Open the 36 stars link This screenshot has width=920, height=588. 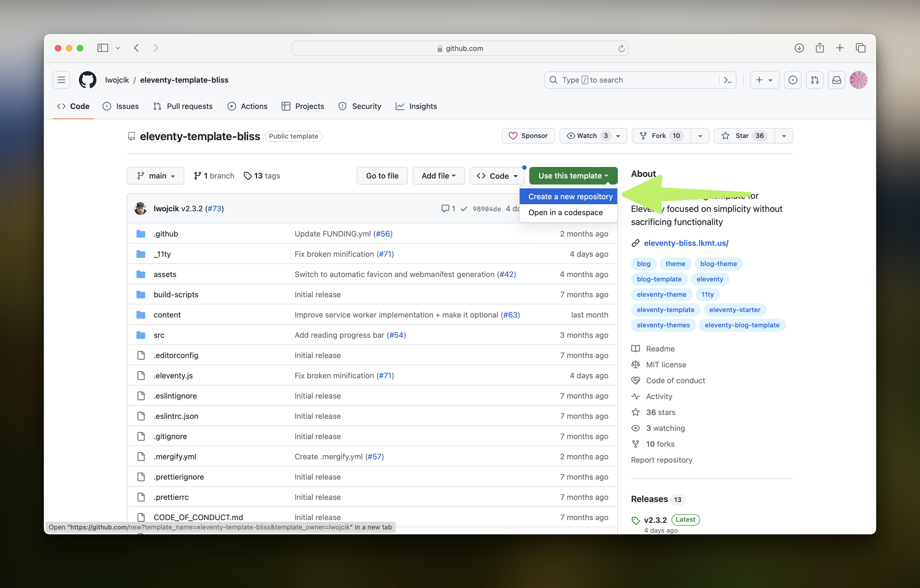coord(660,412)
